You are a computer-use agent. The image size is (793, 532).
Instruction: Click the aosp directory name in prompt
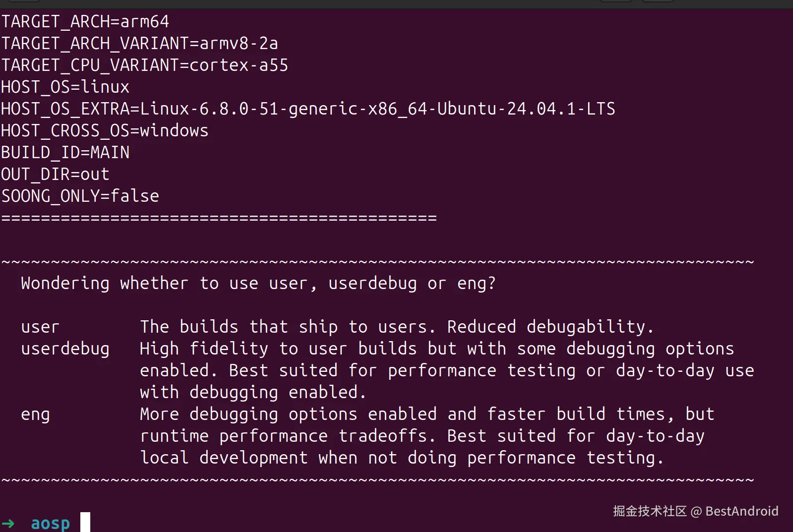pos(50,523)
